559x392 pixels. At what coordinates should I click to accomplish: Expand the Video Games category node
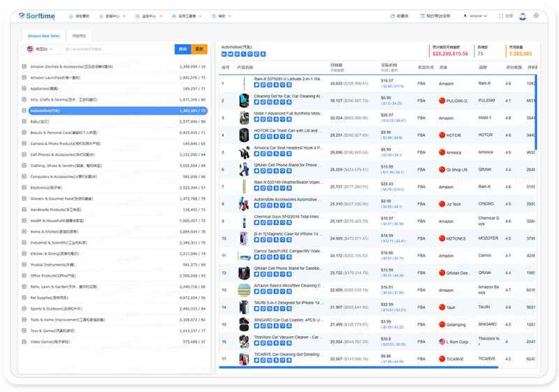pos(24,342)
